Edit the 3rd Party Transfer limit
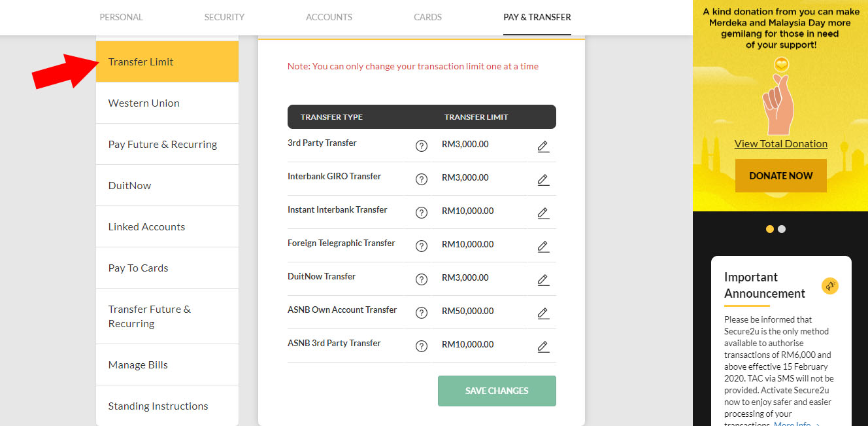868x426 pixels. [542, 146]
